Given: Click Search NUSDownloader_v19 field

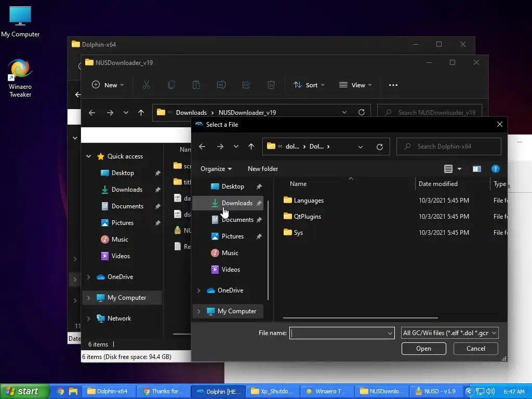Looking at the screenshot, I should tap(430, 112).
